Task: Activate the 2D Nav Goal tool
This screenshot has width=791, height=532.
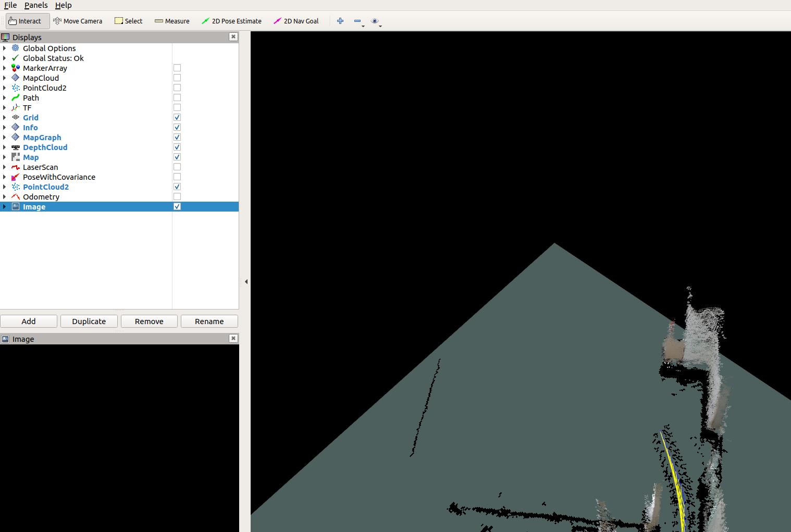Action: click(295, 21)
